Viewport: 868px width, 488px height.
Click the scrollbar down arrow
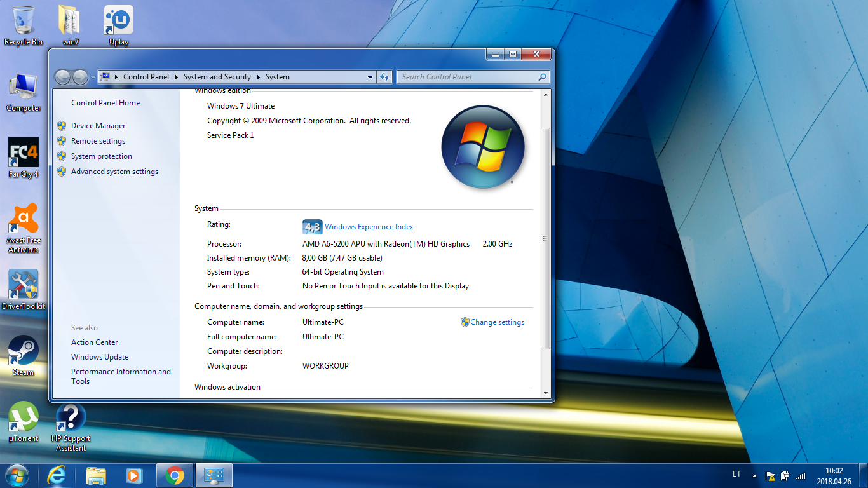tap(546, 393)
